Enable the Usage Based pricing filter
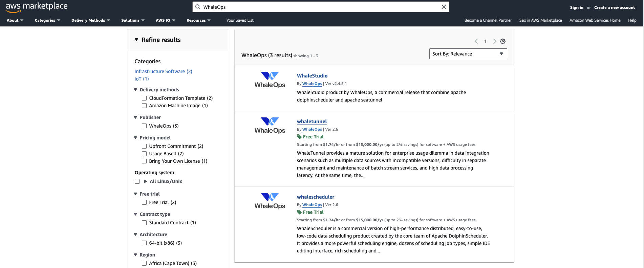The width and height of the screenshot is (644, 268). click(x=144, y=154)
